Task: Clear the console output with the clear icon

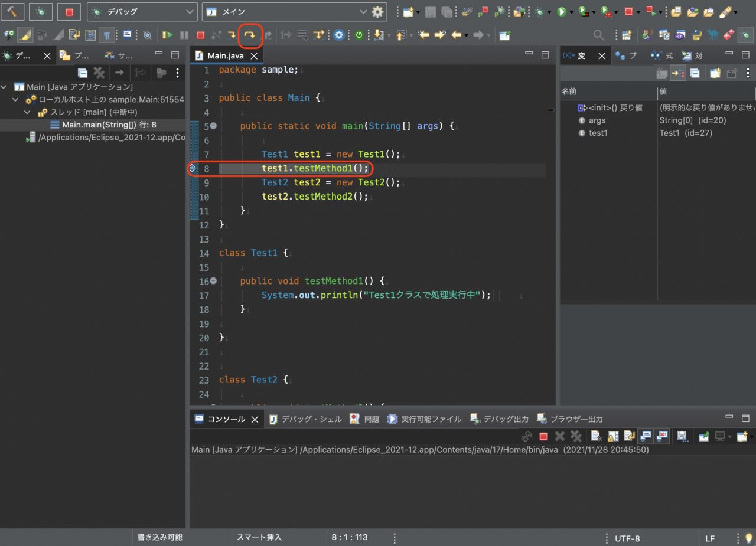Action: tap(595, 436)
